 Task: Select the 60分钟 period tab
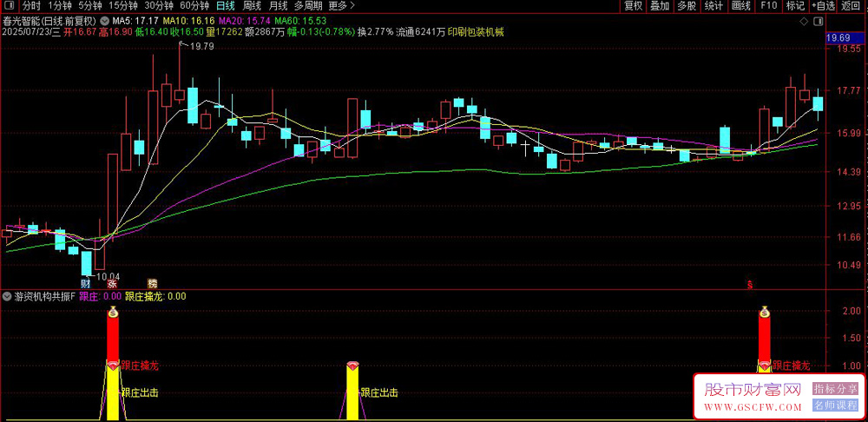click(x=194, y=6)
